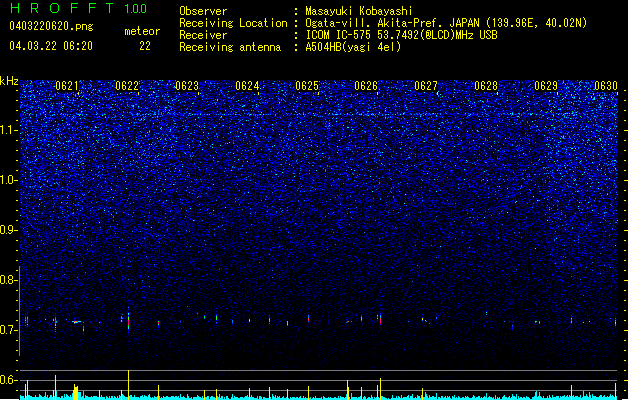This screenshot has height=400, width=629.
Task: Click the 'Receiving antenna' field label
Action: (230, 47)
